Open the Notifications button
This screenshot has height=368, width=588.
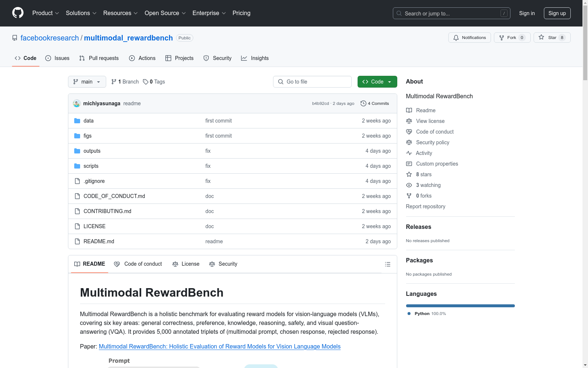tap(470, 38)
